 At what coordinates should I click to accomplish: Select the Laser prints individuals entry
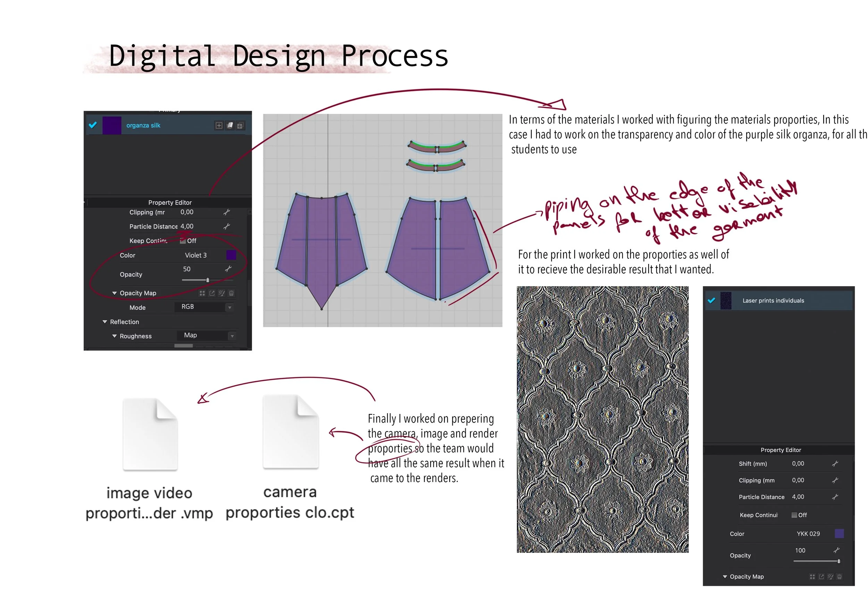tap(773, 301)
